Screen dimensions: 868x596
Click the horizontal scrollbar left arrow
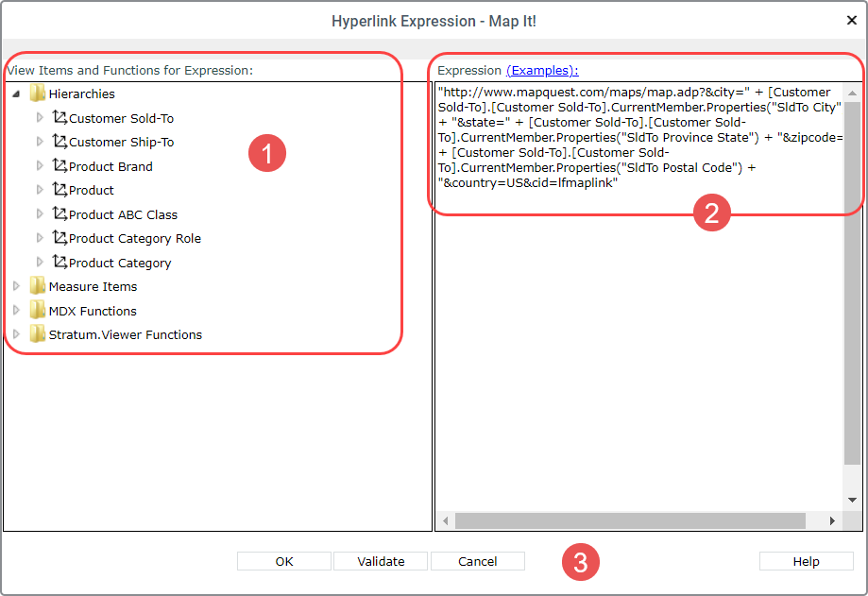446,520
